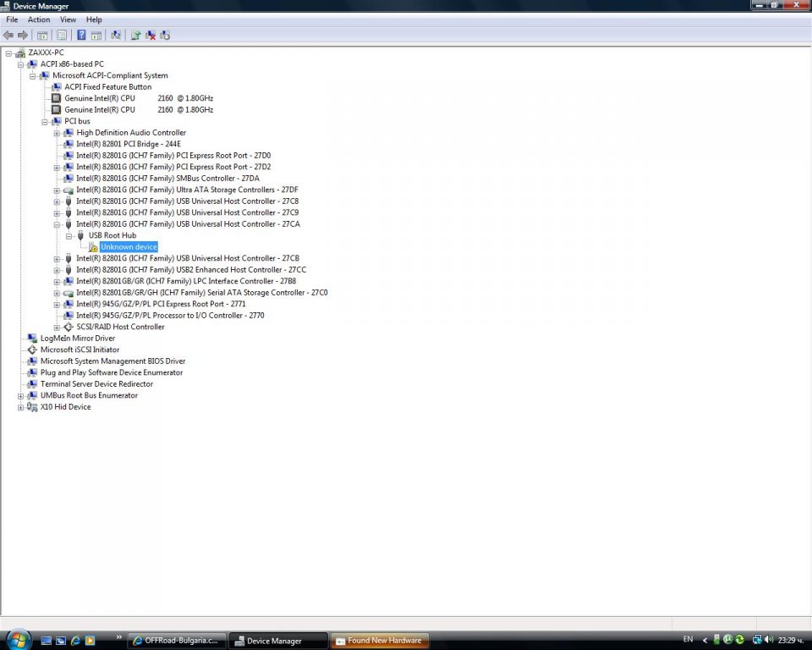Expand the X10 Hid Device node

(20, 407)
